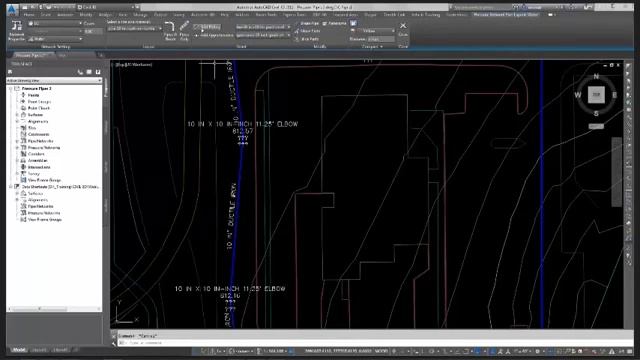Close the Pressure Network layout ribbon
The image size is (640, 360).
click(403, 29)
